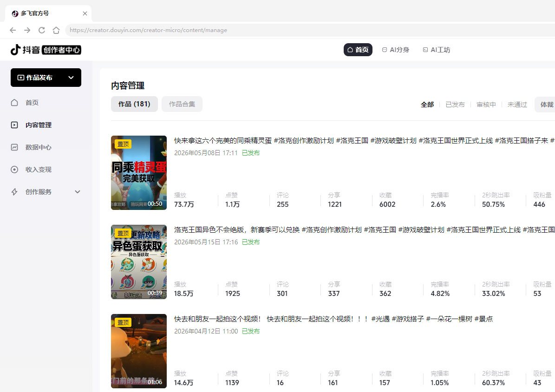Click the 2026年05月15日 17:16 publish date
This screenshot has width=555, height=392.
206,242
